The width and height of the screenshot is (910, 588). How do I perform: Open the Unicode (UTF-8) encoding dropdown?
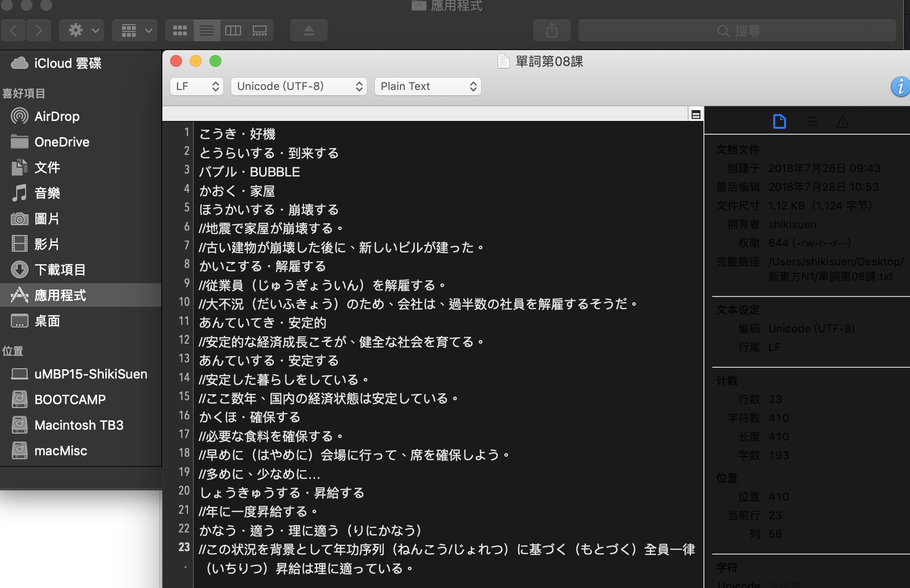pyautogui.click(x=299, y=87)
